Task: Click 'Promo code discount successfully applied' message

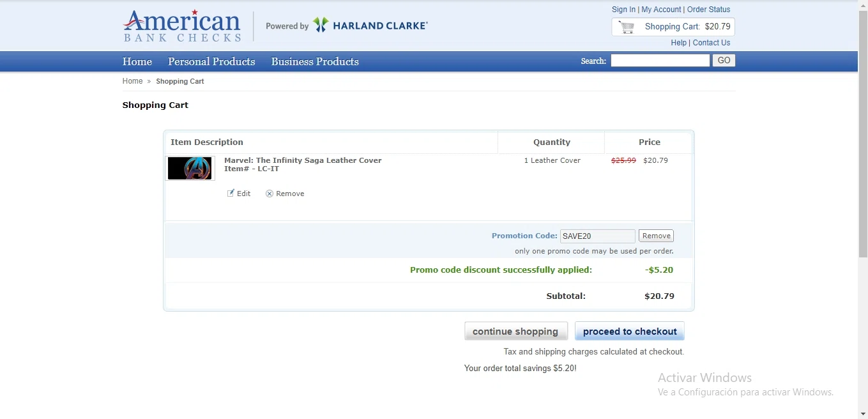Action: (x=501, y=270)
